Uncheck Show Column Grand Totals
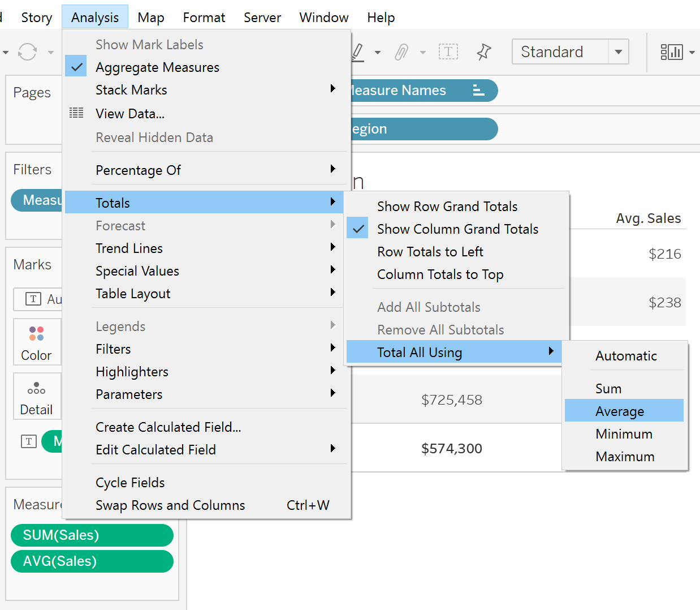This screenshot has width=700, height=610. (457, 229)
